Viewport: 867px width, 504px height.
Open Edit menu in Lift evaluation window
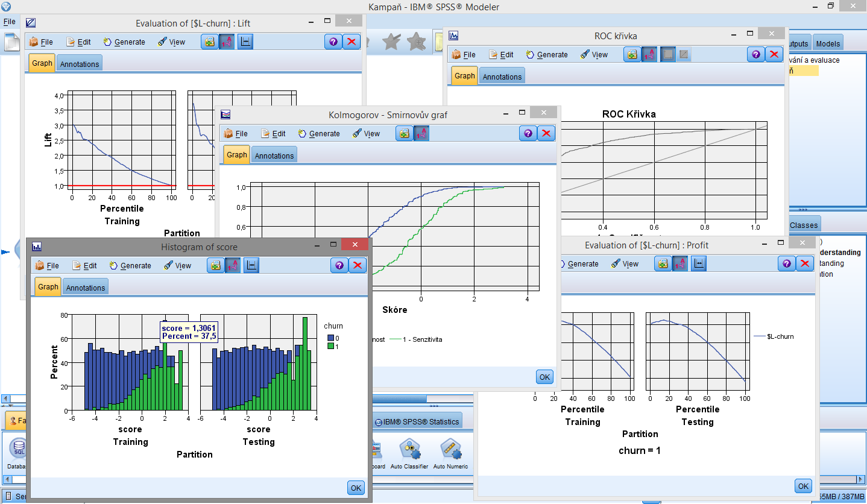78,42
